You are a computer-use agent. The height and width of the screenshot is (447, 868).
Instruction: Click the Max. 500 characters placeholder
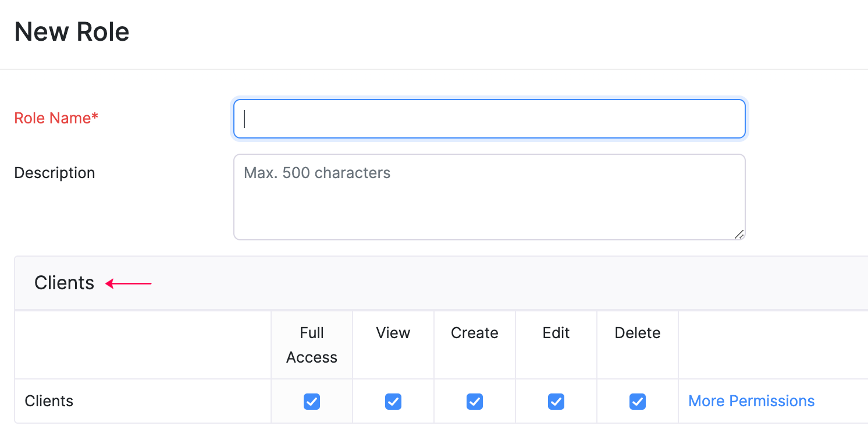pyautogui.click(x=317, y=173)
